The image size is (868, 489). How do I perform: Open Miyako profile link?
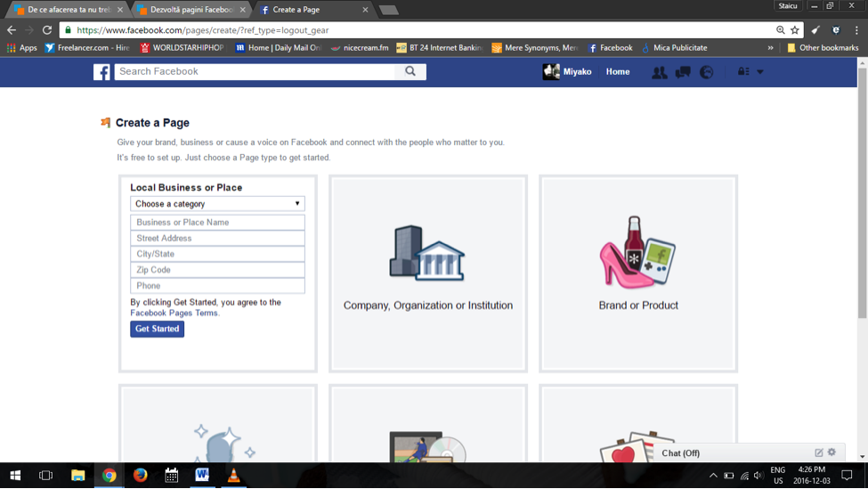tap(567, 71)
